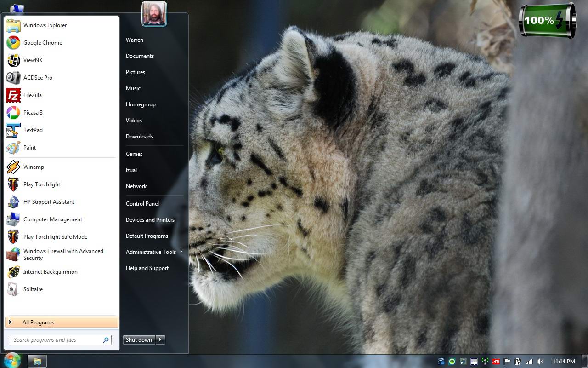Click the volume speaker icon in system tray
Viewport: 588px width, 368px height.
pos(540,362)
